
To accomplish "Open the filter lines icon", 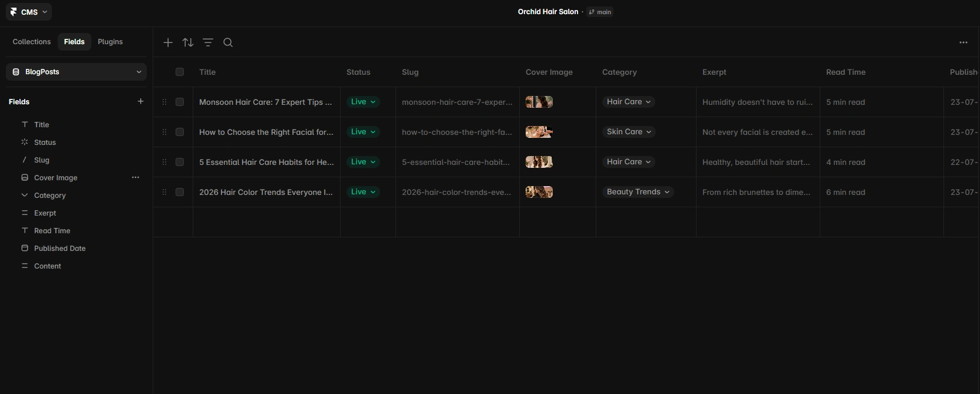I will (208, 42).
